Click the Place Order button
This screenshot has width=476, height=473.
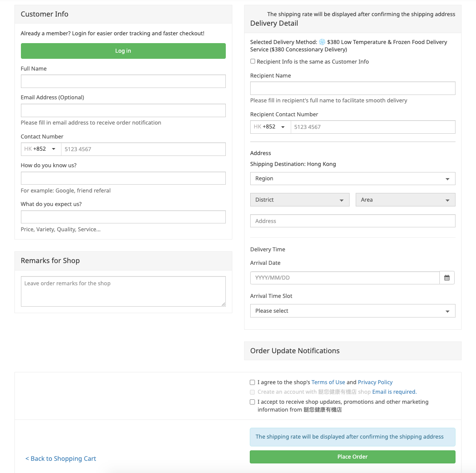click(x=352, y=457)
